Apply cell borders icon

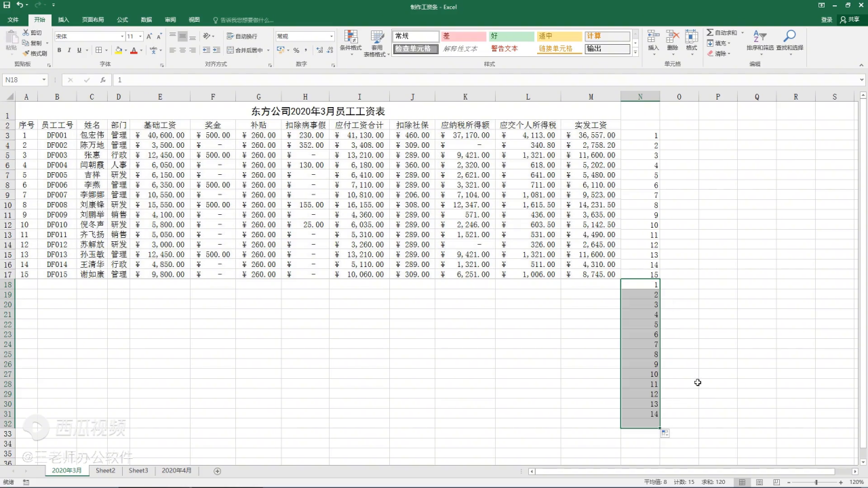pos(98,50)
